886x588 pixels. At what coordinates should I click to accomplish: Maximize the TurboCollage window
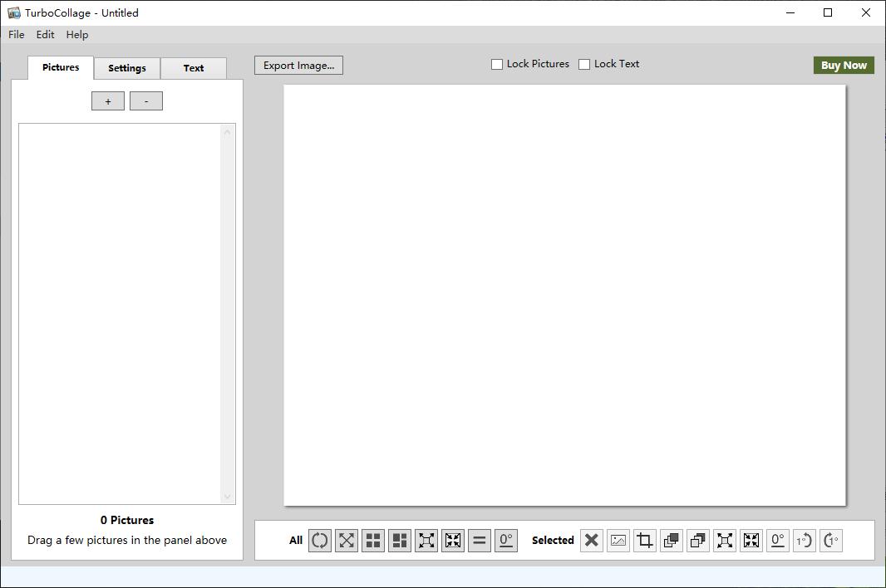point(828,12)
